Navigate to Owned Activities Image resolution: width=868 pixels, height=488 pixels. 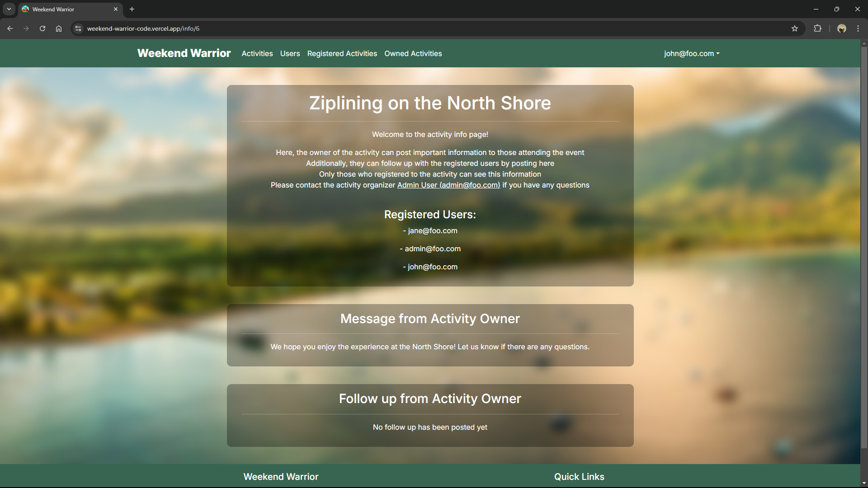413,53
